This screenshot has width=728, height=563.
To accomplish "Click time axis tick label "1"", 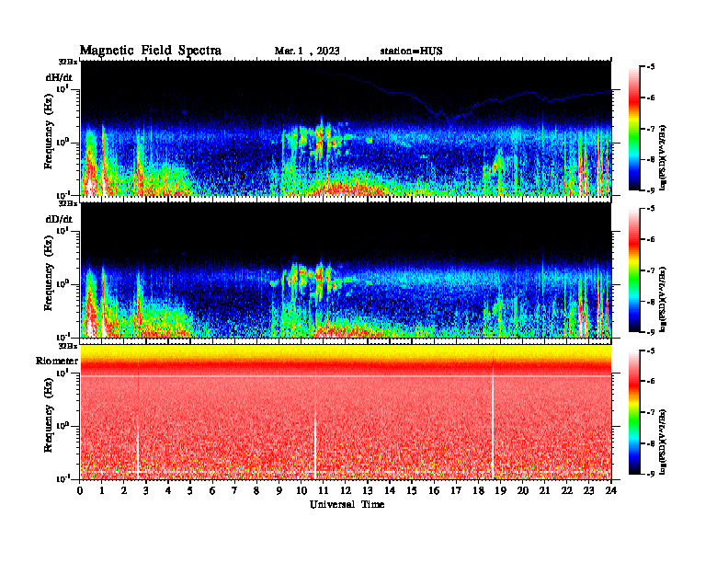I will tap(102, 491).
